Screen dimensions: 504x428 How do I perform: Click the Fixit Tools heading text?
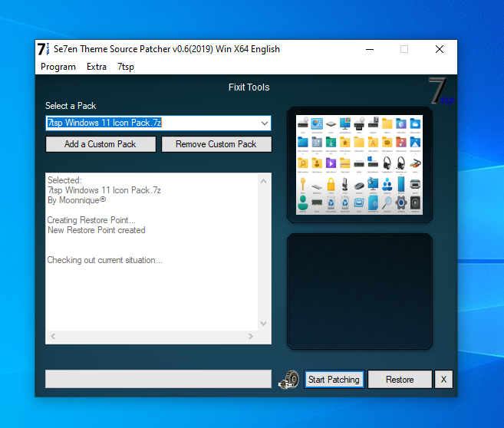click(249, 87)
